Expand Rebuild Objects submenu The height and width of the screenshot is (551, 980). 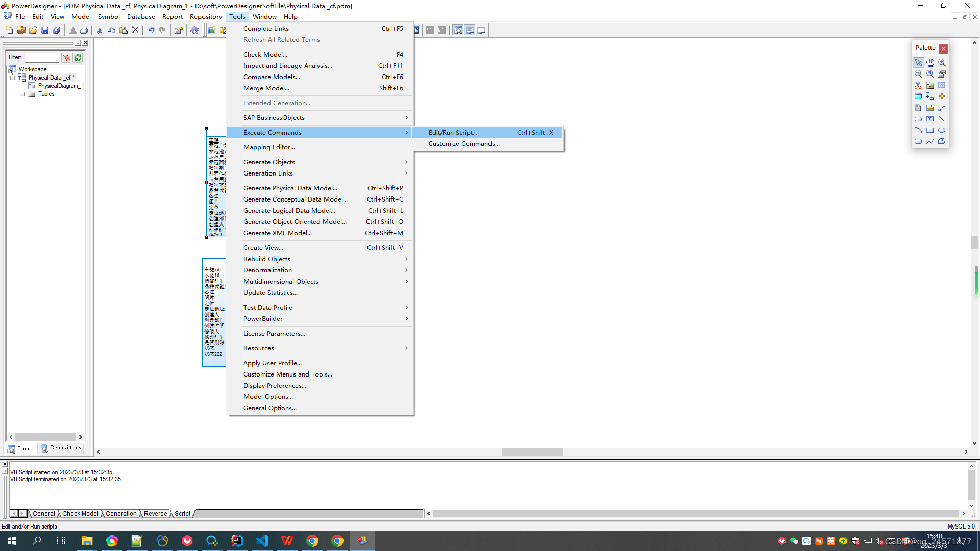click(x=320, y=259)
